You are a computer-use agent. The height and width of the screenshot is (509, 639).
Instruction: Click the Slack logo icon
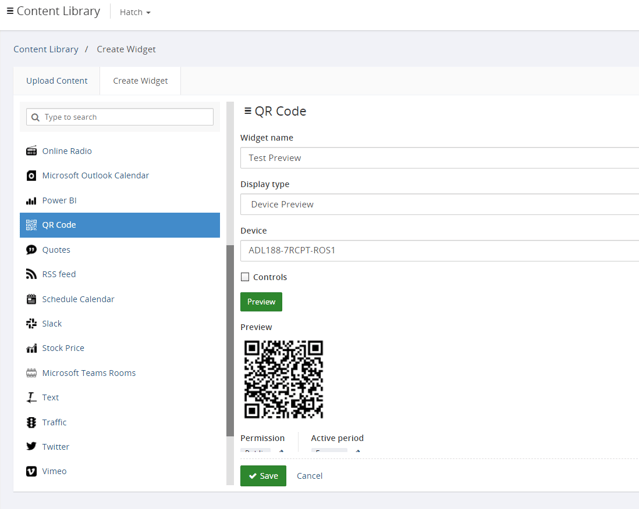tap(31, 324)
